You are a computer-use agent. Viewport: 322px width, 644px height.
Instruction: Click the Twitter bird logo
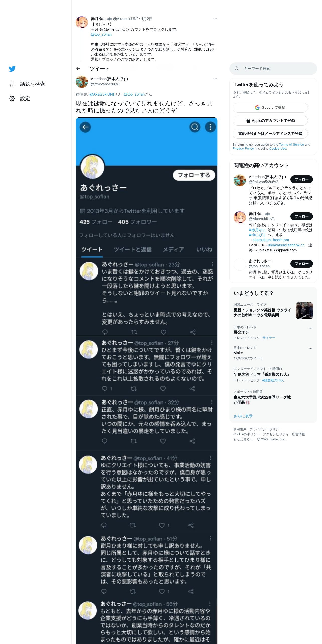[12, 69]
